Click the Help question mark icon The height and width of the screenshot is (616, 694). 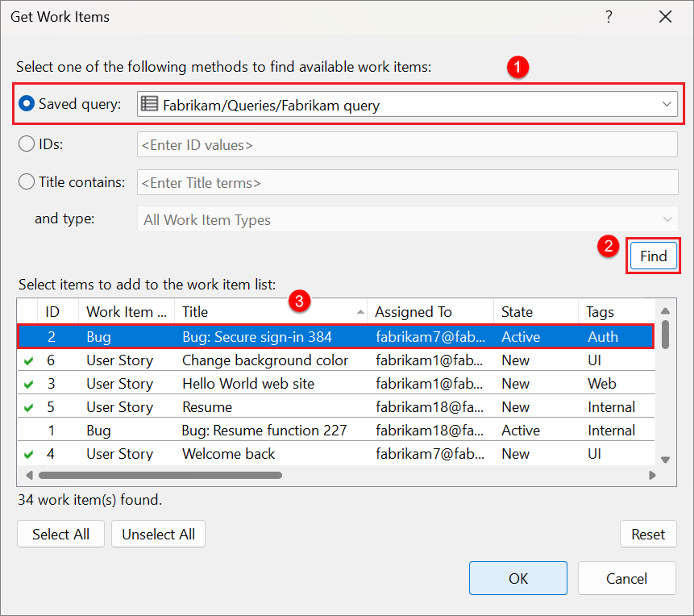pyautogui.click(x=609, y=16)
